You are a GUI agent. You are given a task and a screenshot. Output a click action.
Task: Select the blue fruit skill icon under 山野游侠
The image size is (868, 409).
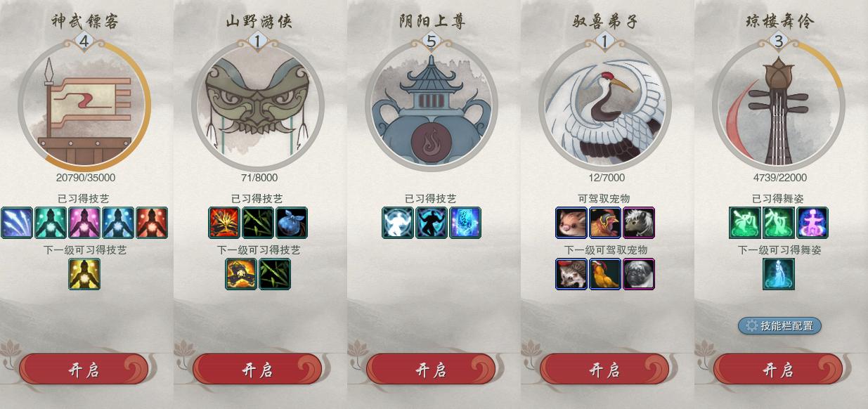tap(292, 223)
